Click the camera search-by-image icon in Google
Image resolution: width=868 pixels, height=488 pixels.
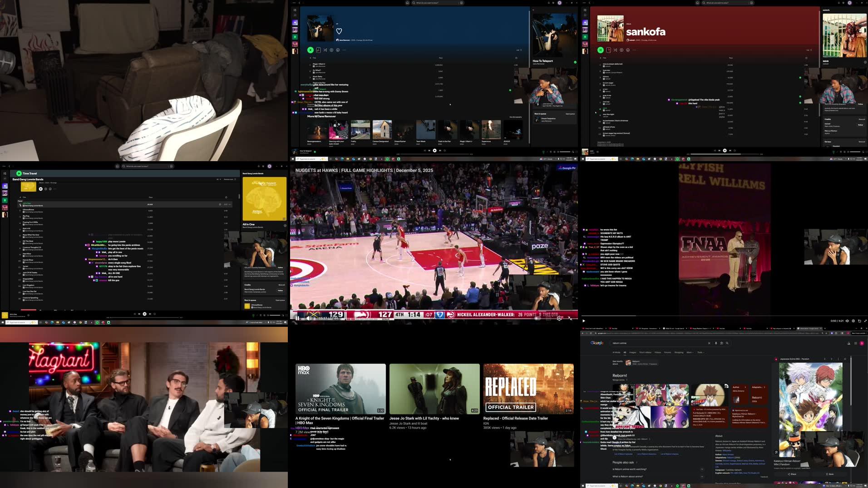coord(721,343)
